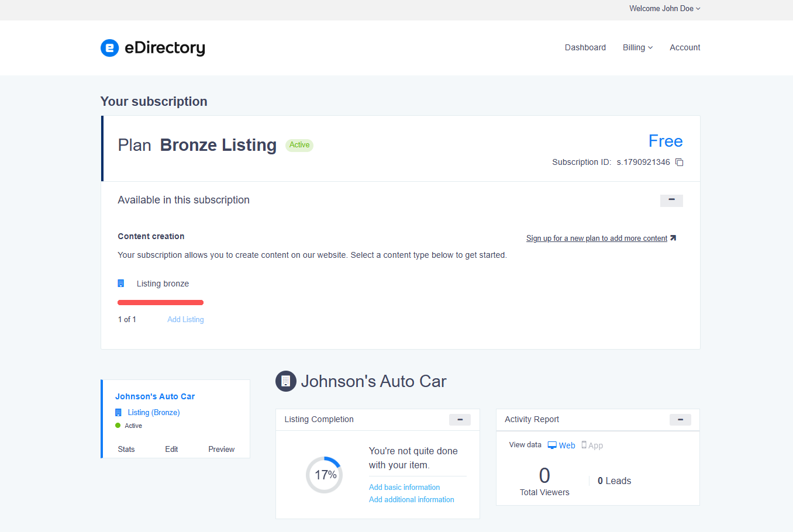
Task: Click the green Active plan badge
Action: point(299,145)
